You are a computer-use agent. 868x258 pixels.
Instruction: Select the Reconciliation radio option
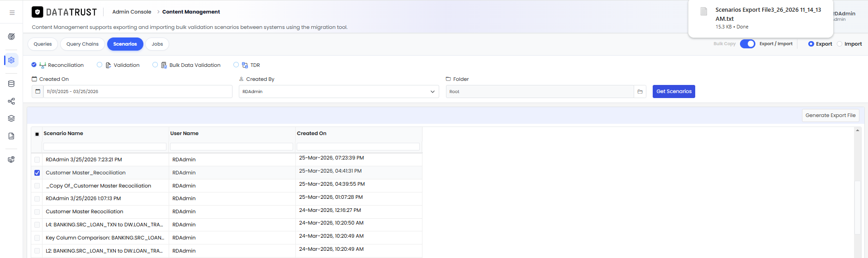[x=34, y=65]
